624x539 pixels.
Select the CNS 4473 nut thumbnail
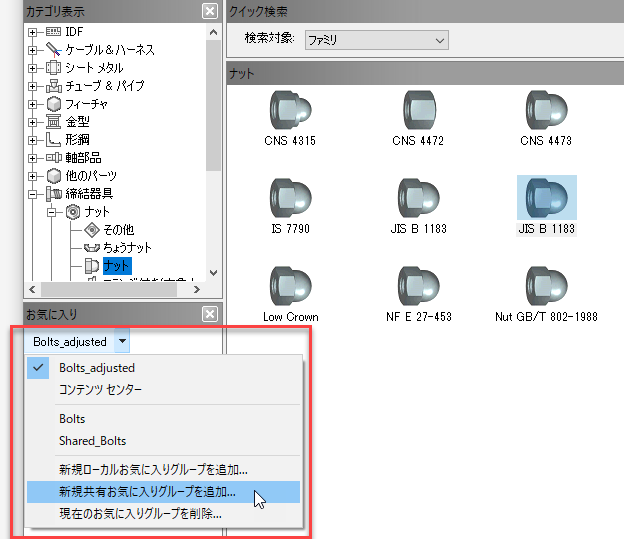pos(546,110)
